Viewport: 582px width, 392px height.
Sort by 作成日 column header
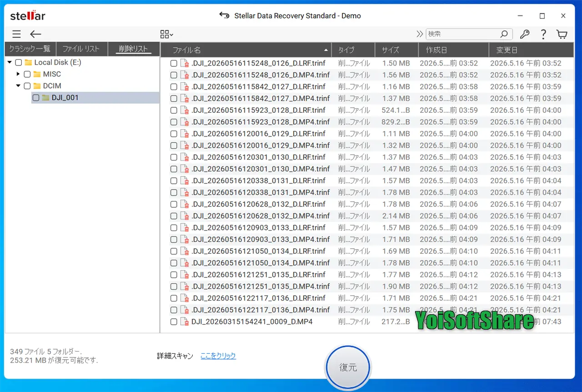click(x=453, y=50)
